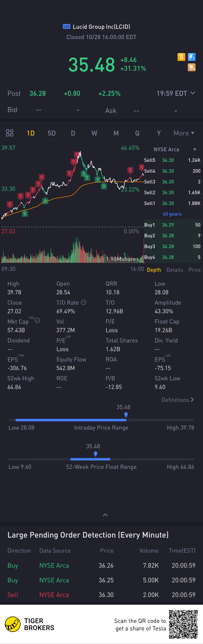The width and height of the screenshot is (203, 644).
Task: Tap the Buy1 order book row
Action: (x=172, y=225)
